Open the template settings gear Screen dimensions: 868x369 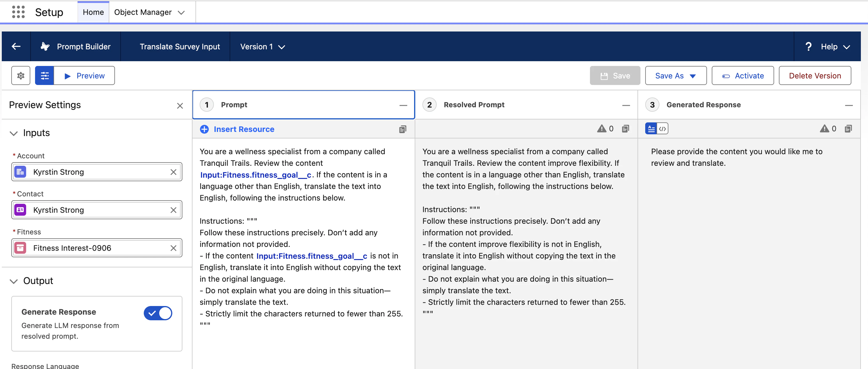21,75
